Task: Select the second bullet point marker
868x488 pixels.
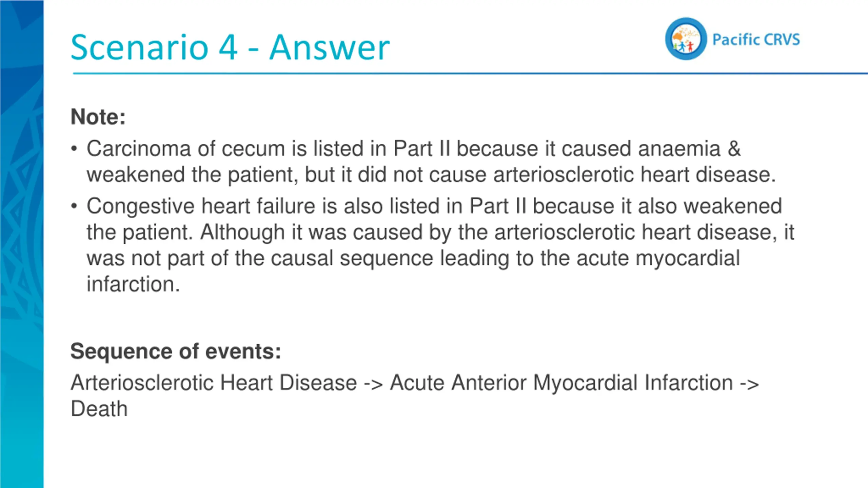Action: pos(74,206)
